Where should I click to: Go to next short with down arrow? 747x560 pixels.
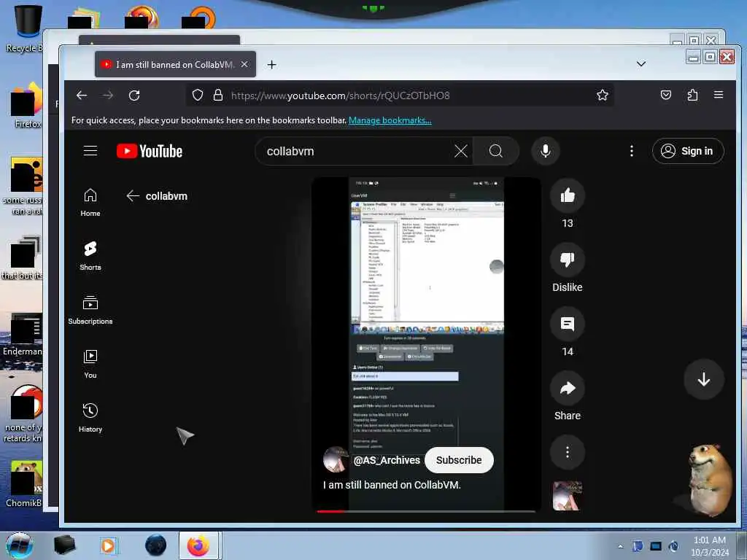tap(704, 379)
